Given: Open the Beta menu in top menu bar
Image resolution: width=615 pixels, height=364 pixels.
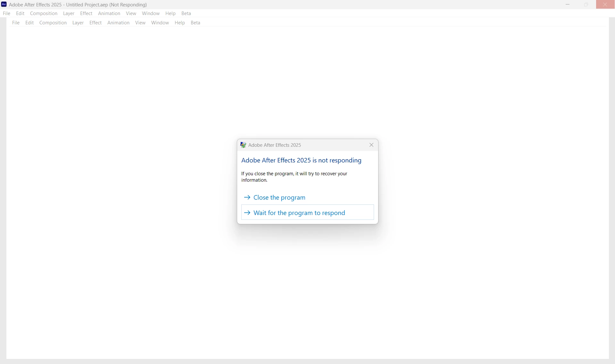Looking at the screenshot, I should click(x=186, y=13).
